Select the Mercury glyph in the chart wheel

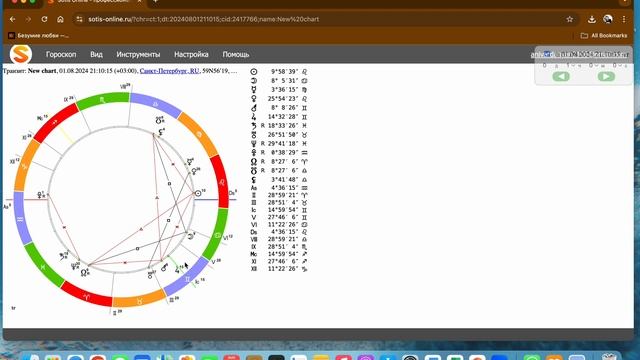189,162
